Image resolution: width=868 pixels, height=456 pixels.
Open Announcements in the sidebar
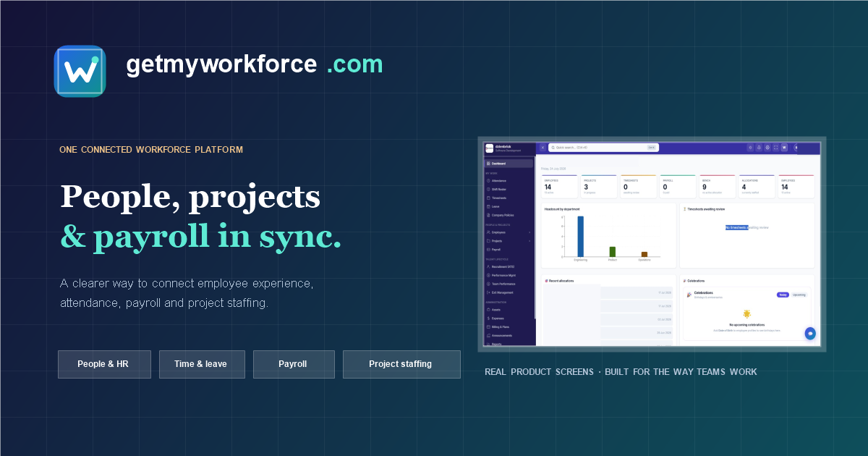pyautogui.click(x=509, y=336)
